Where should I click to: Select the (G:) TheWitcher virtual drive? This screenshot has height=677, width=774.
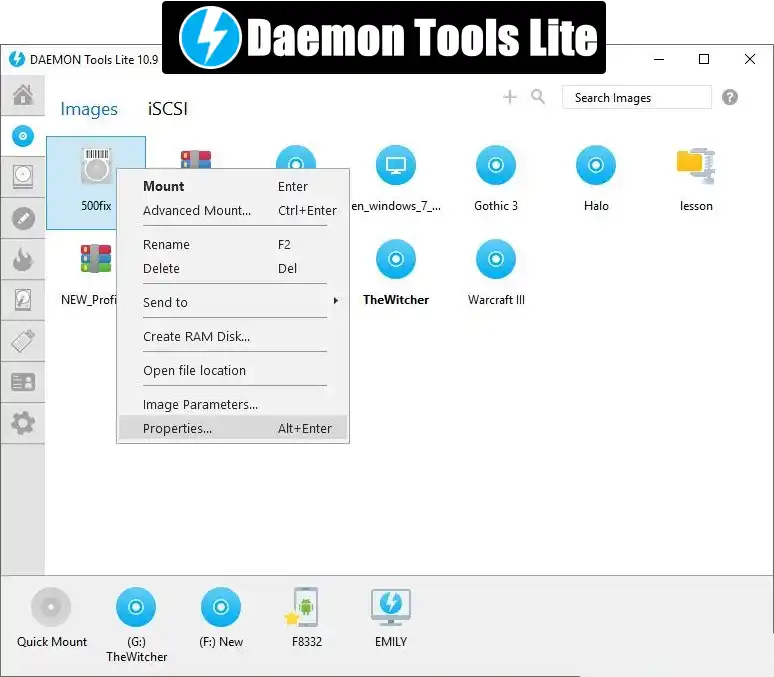point(136,607)
